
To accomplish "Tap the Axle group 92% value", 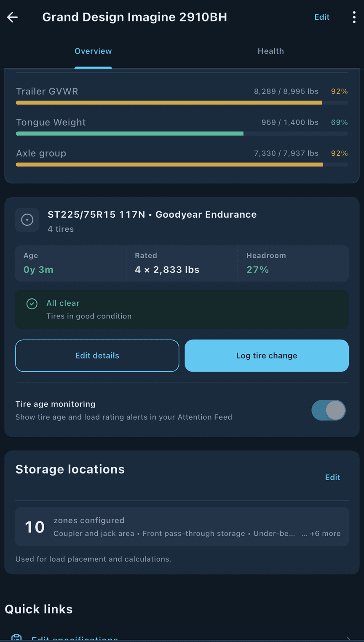I will [340, 153].
